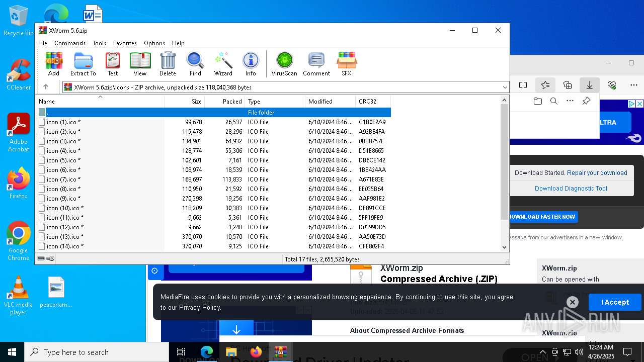Viewport: 644px width, 362px height.
Task: Dismiss the cookie banner X button
Action: pyautogui.click(x=572, y=302)
